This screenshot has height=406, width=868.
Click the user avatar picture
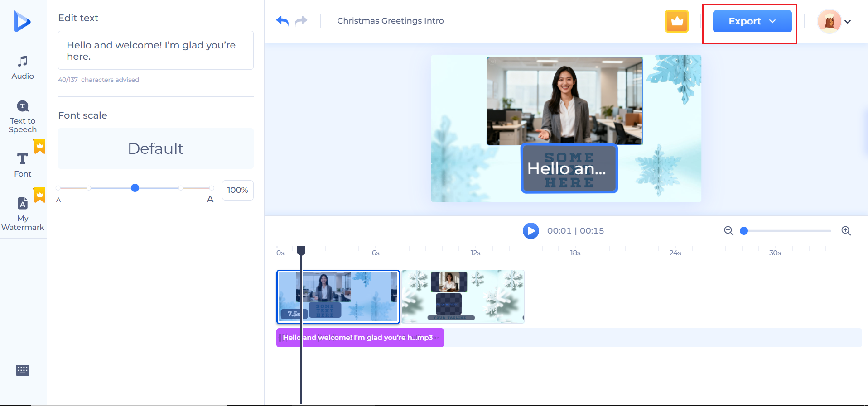[829, 21]
